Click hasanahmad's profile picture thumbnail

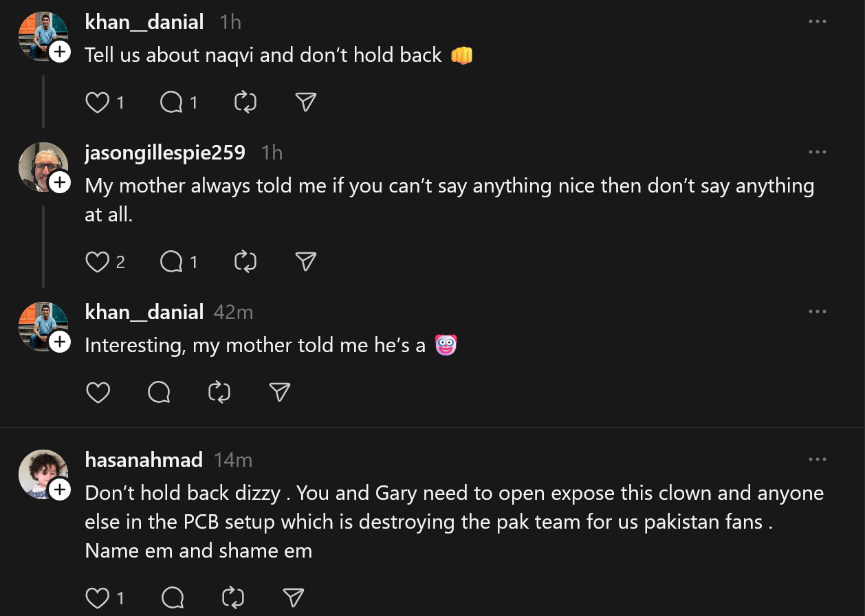(41, 473)
